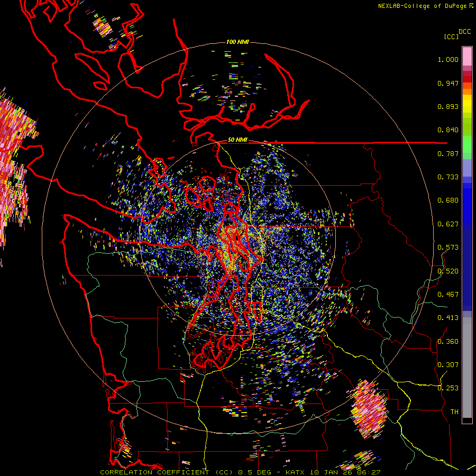Select the 0.413 legend value
476x476 pixels.
(x=448, y=318)
